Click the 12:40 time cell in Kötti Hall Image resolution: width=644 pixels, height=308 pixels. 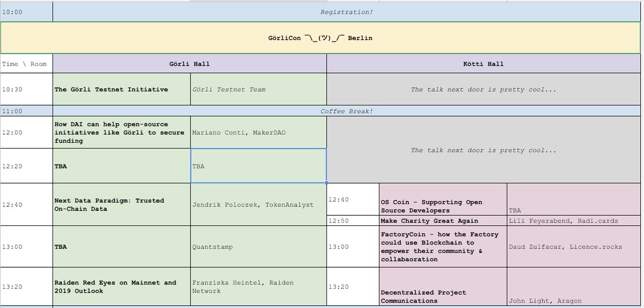[x=353, y=200]
